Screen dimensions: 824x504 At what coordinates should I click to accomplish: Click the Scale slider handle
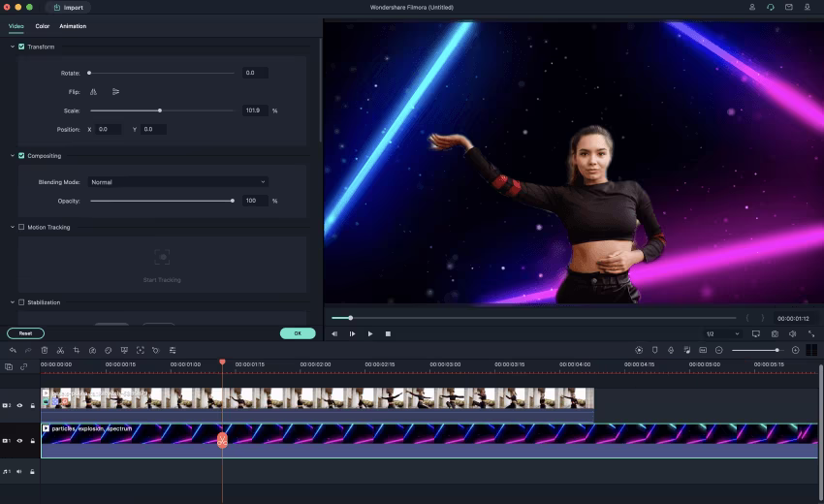click(x=160, y=110)
